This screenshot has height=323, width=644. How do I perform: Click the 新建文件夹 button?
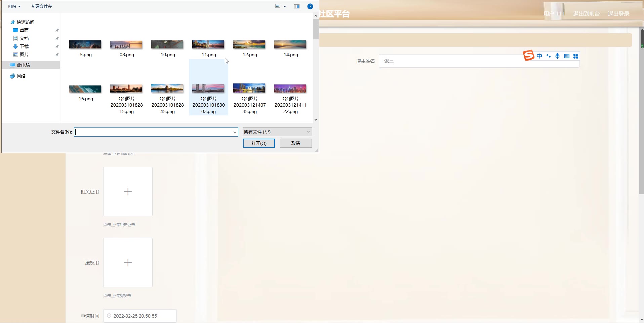point(42,6)
